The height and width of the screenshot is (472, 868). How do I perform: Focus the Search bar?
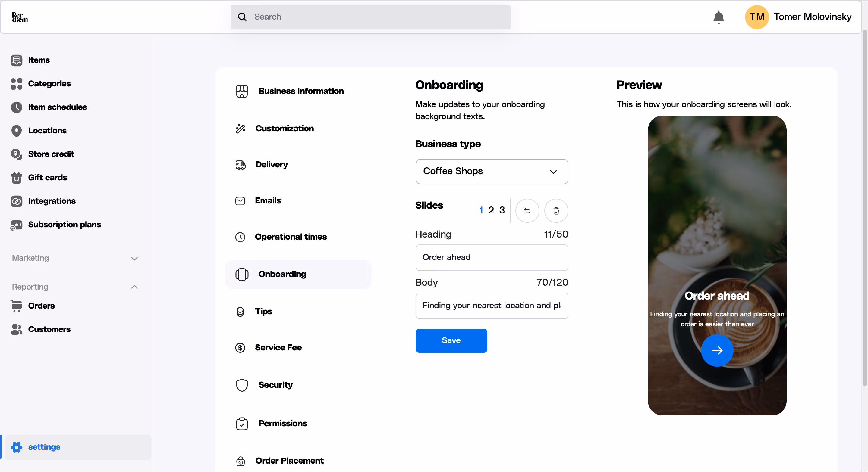371,17
